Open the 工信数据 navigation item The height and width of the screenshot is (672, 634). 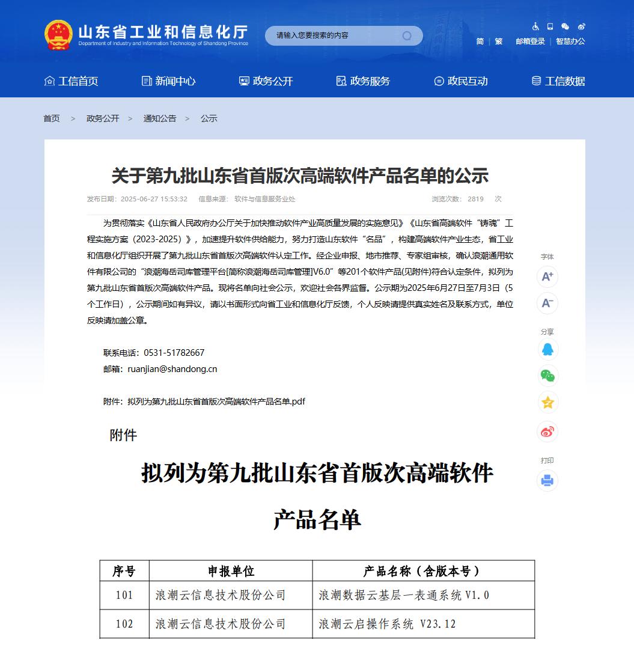click(558, 81)
